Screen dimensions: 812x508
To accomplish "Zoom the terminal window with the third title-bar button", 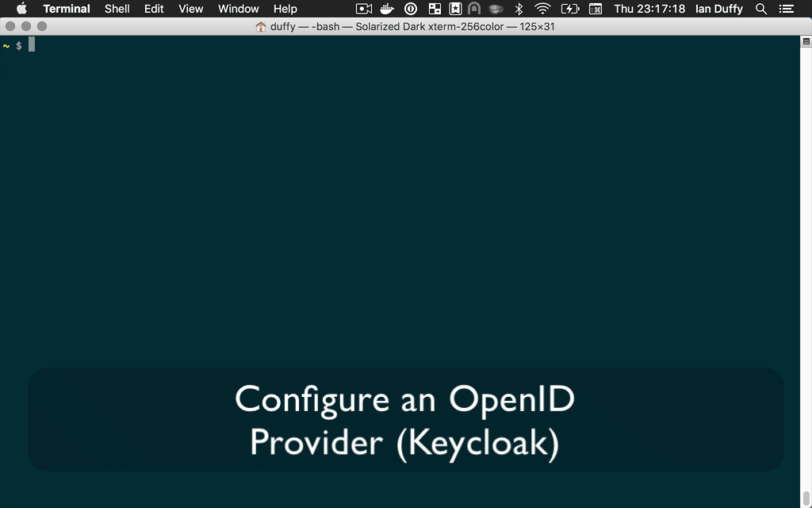I will click(x=42, y=26).
